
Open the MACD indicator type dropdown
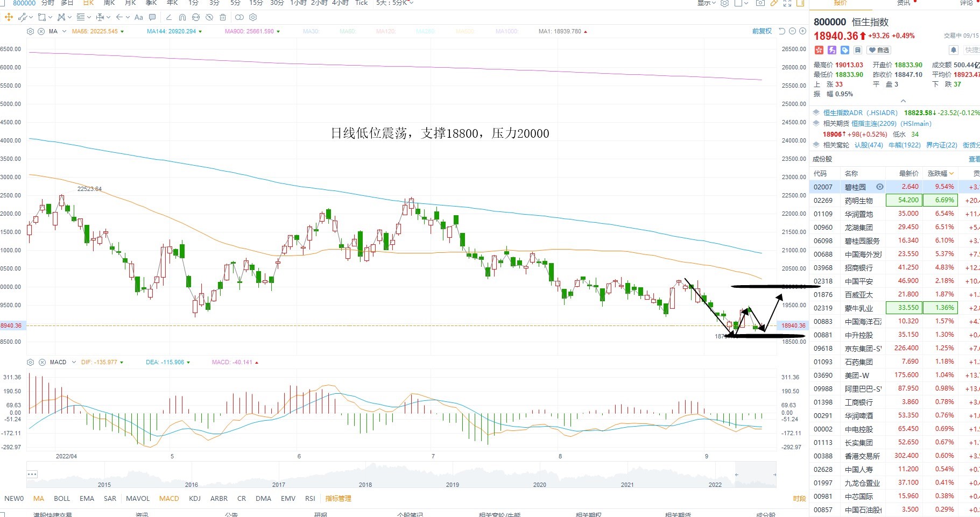[x=74, y=362]
